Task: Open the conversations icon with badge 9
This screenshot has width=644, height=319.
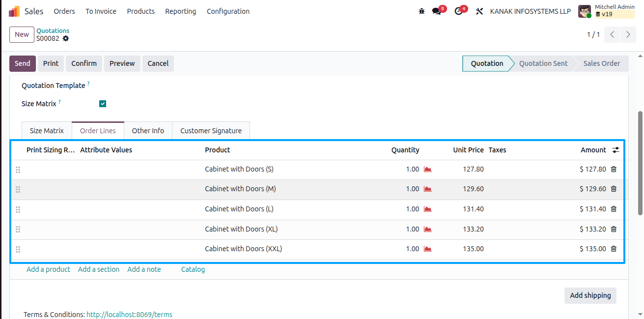Action: click(437, 11)
